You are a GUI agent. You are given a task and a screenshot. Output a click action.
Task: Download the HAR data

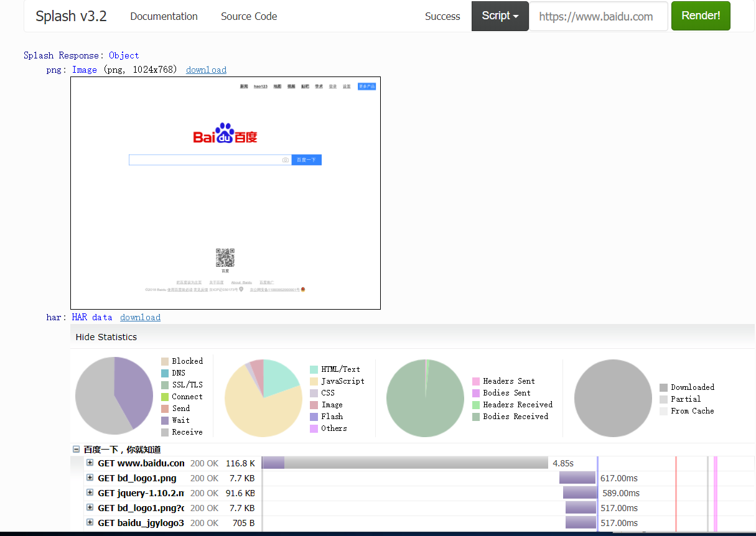(x=140, y=317)
